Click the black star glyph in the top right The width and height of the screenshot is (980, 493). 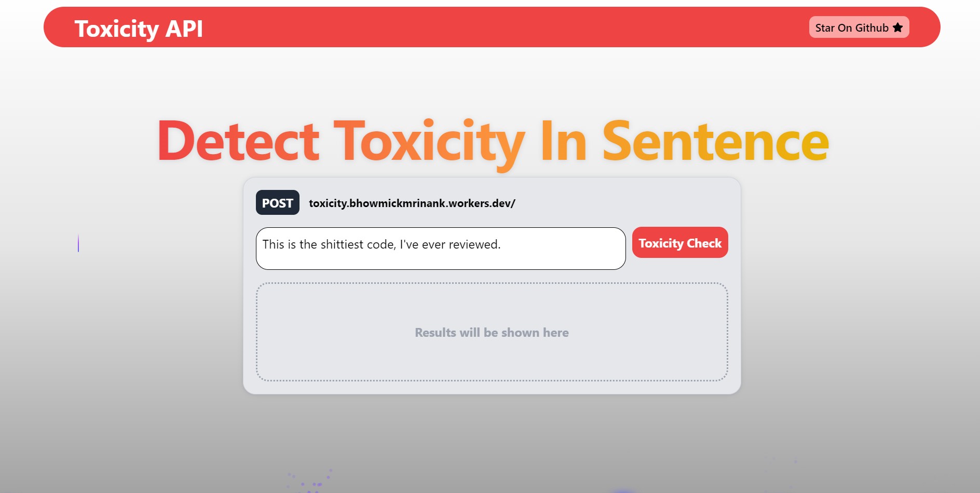tap(897, 28)
